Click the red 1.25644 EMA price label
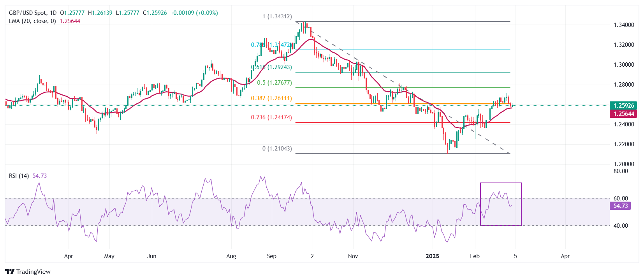The width and height of the screenshot is (644, 280). [624, 114]
